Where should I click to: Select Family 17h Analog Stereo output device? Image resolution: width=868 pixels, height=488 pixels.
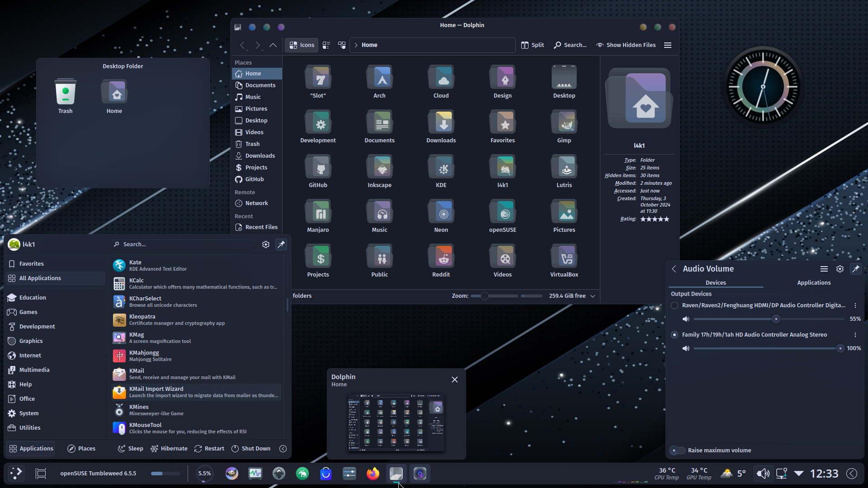(x=675, y=335)
